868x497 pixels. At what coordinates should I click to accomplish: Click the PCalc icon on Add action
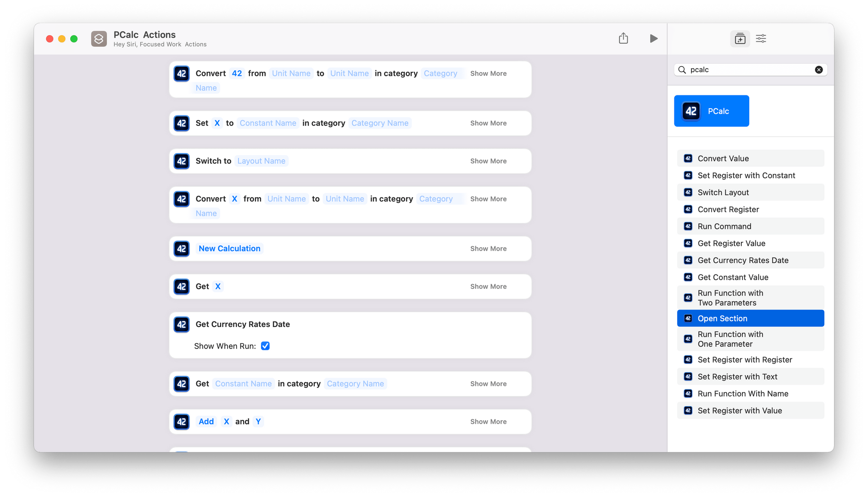coord(181,422)
